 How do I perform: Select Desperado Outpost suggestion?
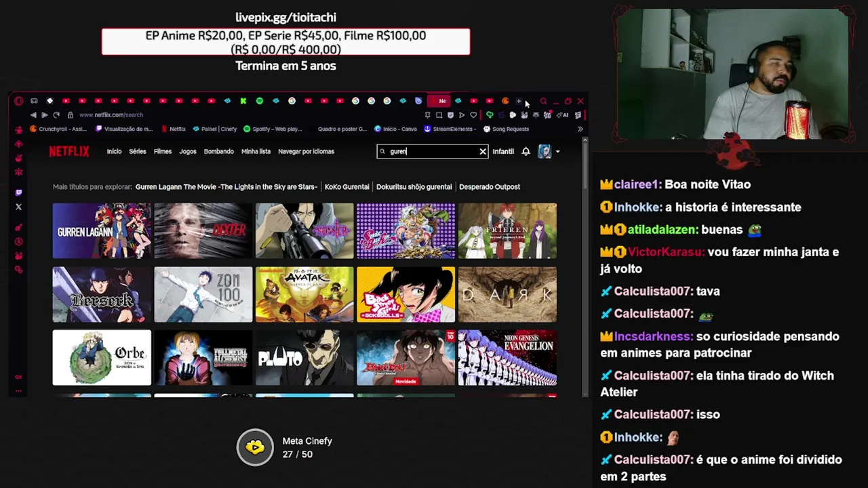[x=490, y=187]
